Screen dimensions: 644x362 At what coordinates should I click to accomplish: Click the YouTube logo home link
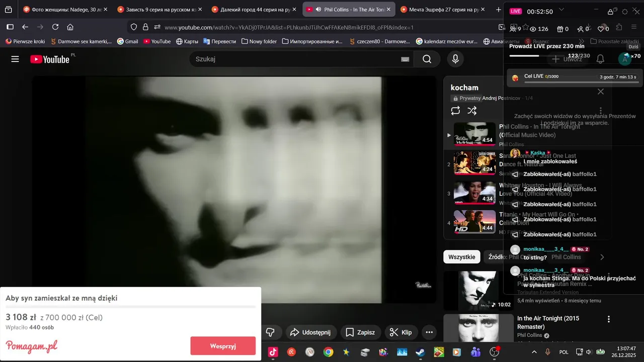click(50, 59)
